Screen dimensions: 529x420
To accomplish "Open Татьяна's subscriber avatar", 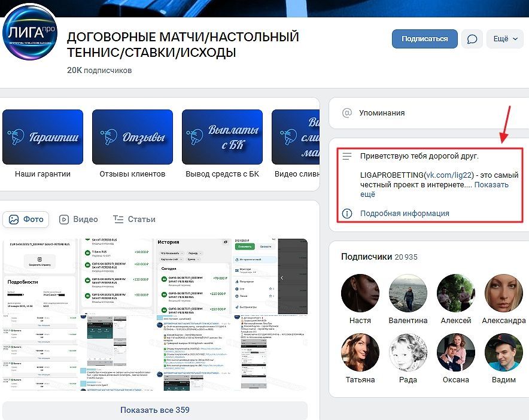I will 360,352.
